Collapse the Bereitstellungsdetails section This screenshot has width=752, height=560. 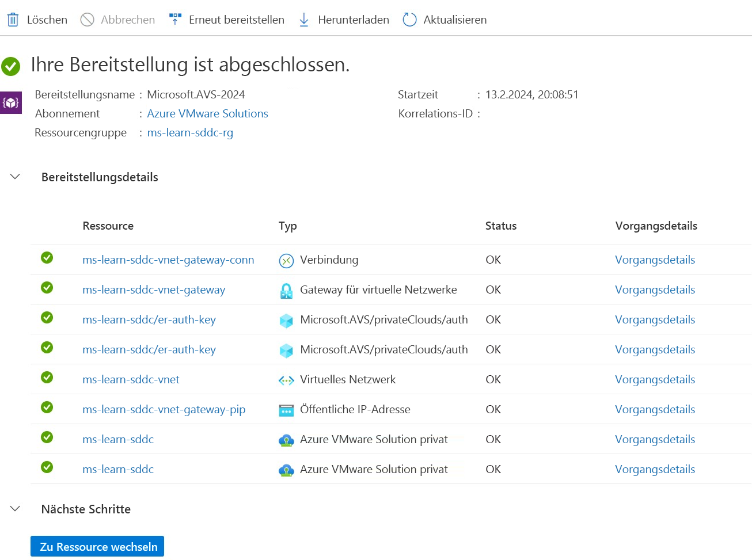[14, 177]
